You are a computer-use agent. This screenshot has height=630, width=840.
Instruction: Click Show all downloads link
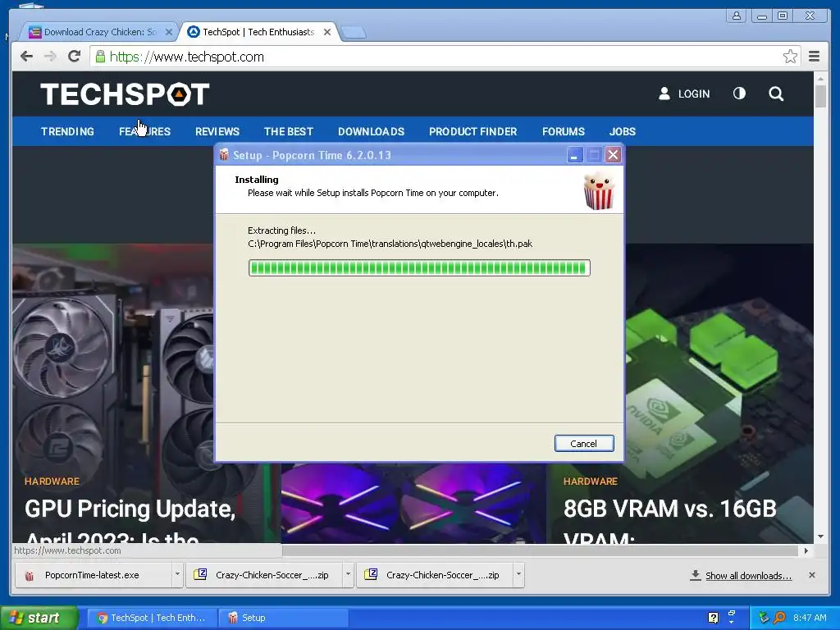748,575
